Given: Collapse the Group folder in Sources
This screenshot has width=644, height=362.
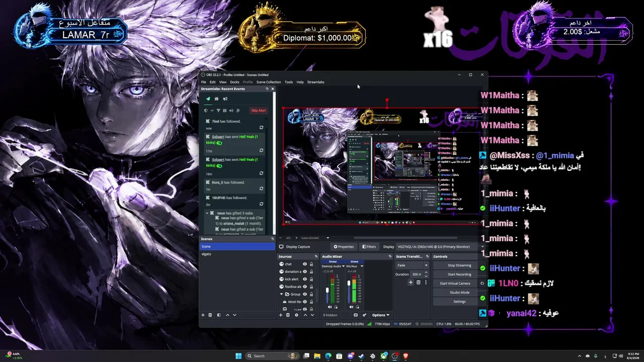Looking at the screenshot, I should point(281,294).
